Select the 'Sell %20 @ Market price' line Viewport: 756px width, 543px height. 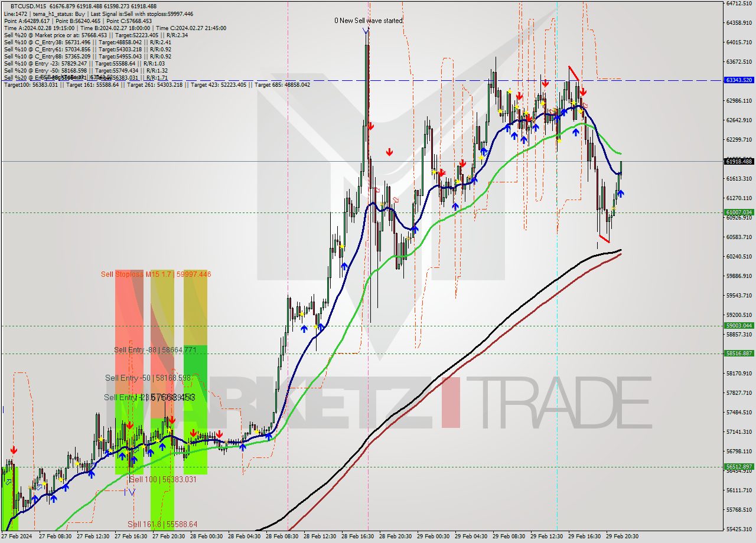[96, 35]
